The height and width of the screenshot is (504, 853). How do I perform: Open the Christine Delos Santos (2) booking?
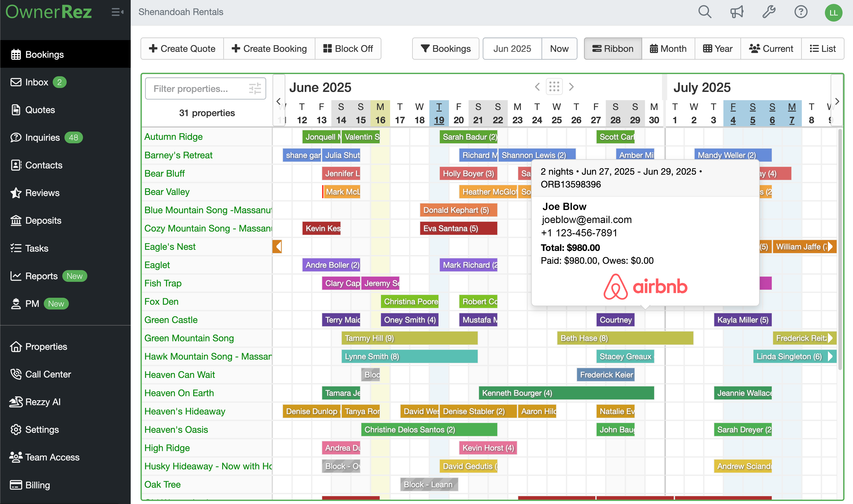tap(429, 430)
